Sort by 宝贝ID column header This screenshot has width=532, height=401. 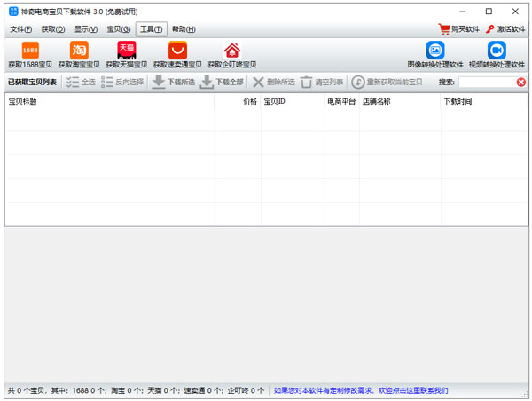pos(293,101)
